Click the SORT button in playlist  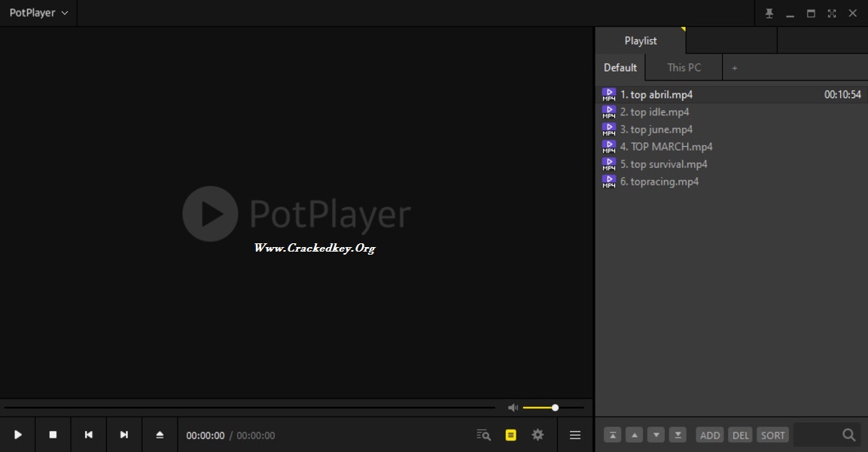[773, 435]
